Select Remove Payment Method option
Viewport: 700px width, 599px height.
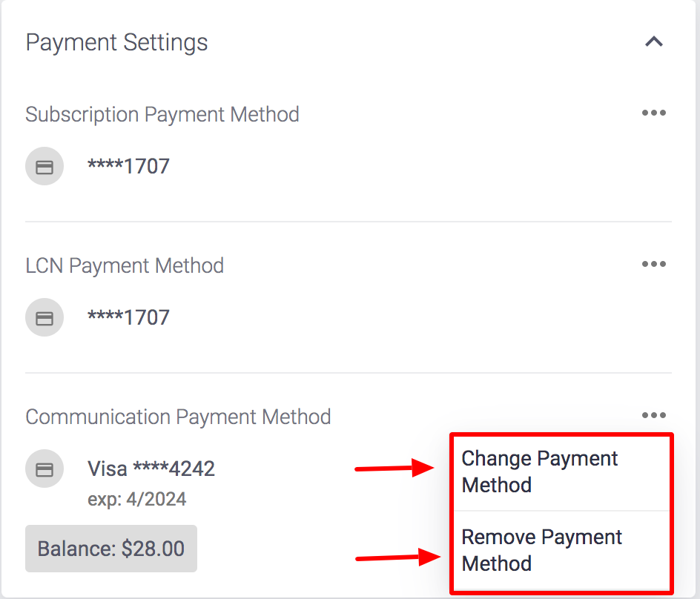[x=562, y=550]
